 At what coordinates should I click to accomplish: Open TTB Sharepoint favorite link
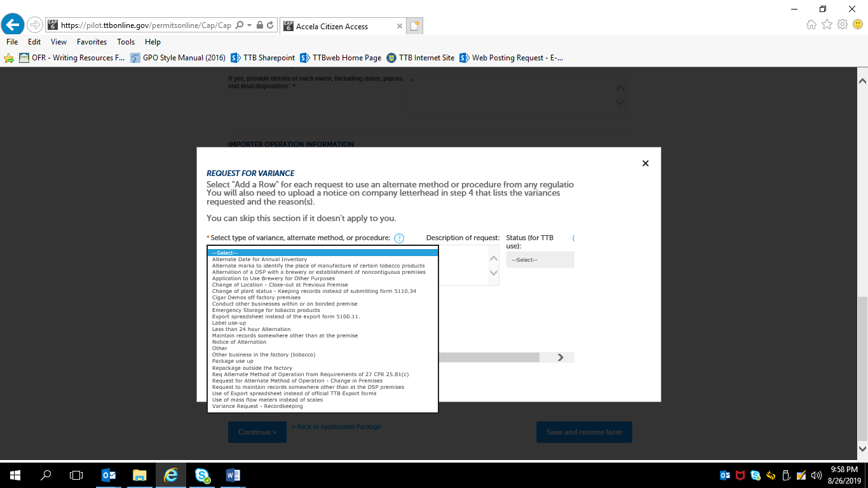263,58
